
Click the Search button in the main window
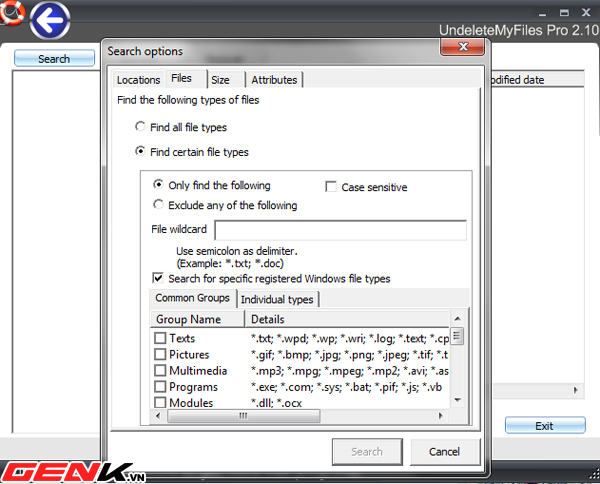(x=54, y=59)
